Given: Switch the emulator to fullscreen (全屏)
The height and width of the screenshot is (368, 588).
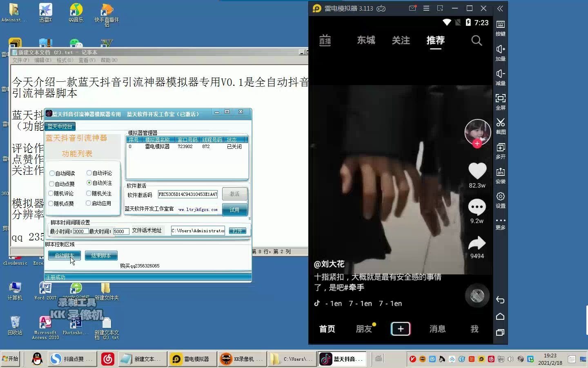Looking at the screenshot, I should [x=500, y=102].
